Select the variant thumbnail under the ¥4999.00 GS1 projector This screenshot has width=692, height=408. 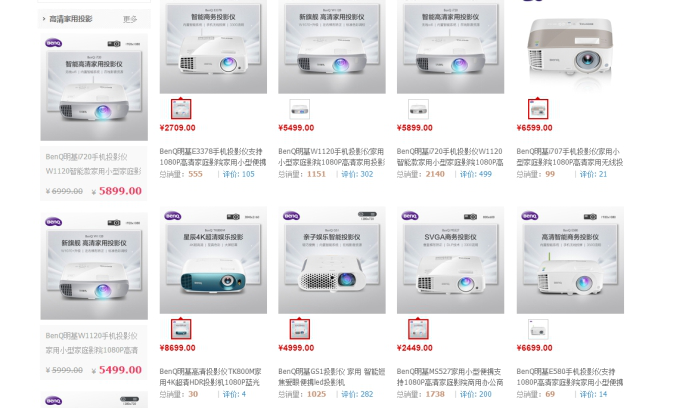point(300,329)
